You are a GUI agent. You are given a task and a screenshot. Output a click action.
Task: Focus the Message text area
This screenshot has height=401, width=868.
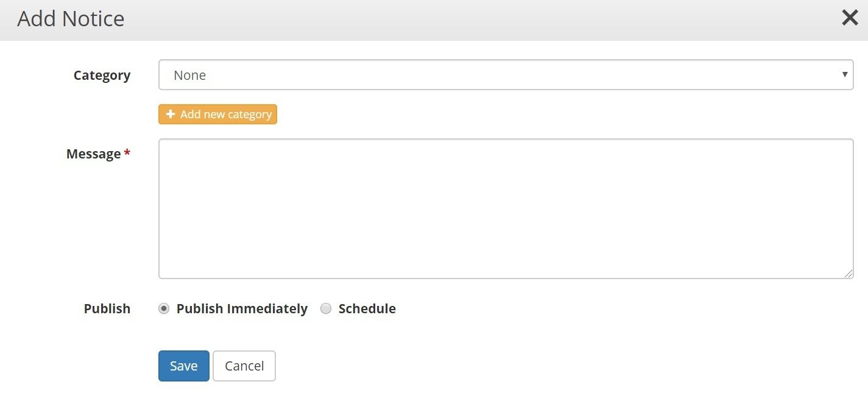[506, 208]
